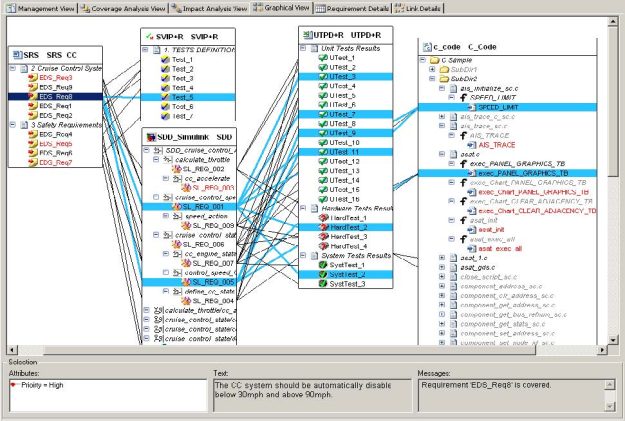Select the EDS_Req7 requirement
Image resolution: width=625 pixels, height=421 pixels.
coord(55,161)
